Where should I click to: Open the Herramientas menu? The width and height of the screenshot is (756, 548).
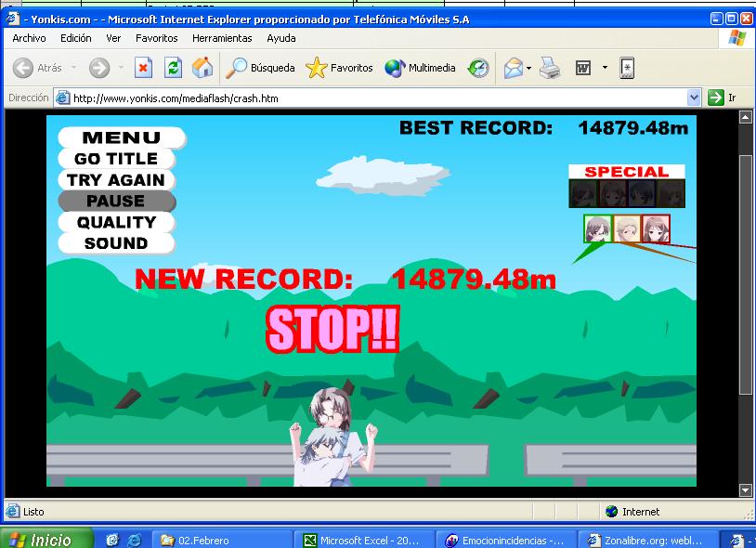(222, 38)
